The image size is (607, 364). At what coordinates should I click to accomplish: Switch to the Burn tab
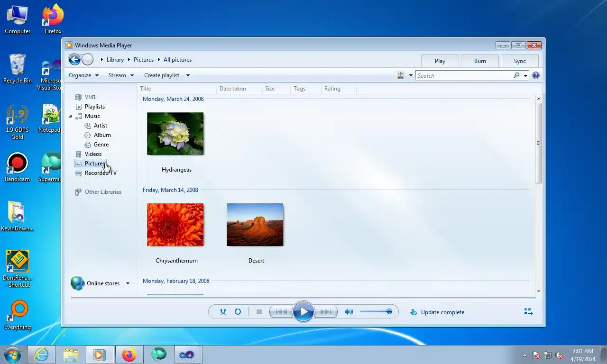(480, 61)
